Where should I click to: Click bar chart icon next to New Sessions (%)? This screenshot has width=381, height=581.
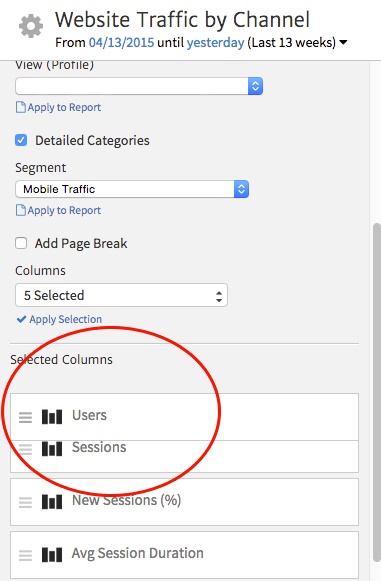52,502
